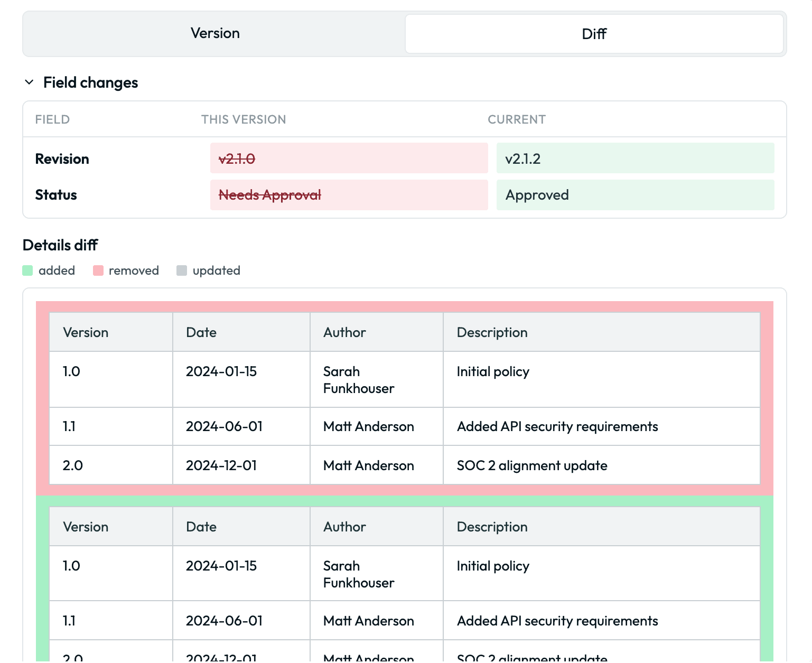Click 2024-01-15 date in removed table

click(221, 371)
